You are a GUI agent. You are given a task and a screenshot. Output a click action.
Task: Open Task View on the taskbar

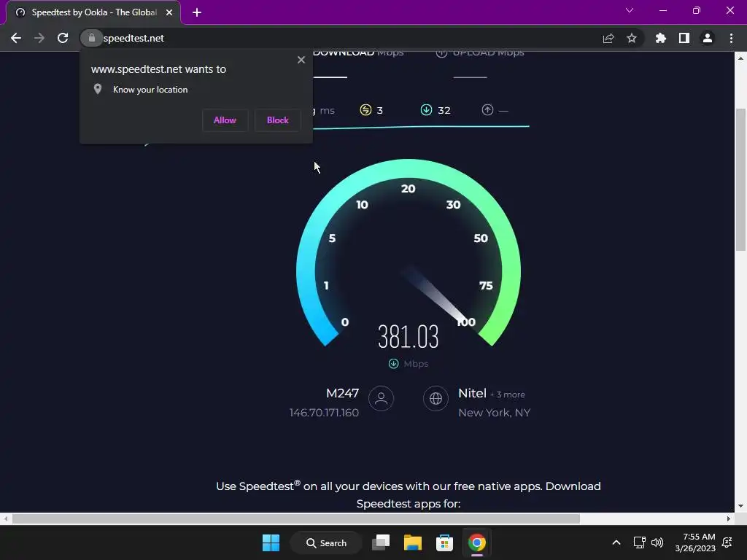click(x=381, y=542)
